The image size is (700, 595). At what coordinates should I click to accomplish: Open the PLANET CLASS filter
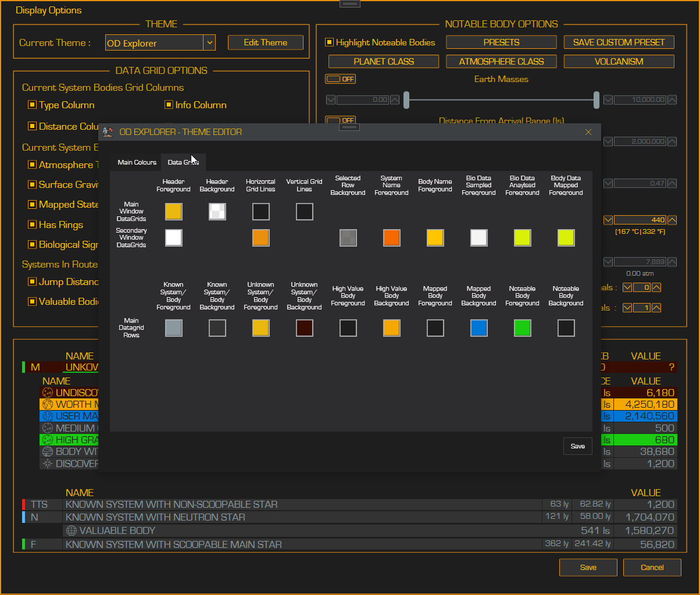point(384,61)
